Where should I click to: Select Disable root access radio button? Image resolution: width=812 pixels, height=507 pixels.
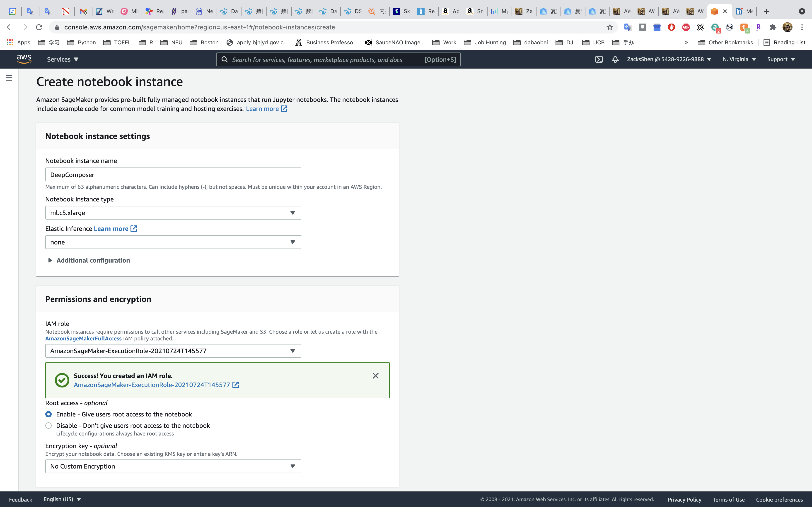(49, 426)
